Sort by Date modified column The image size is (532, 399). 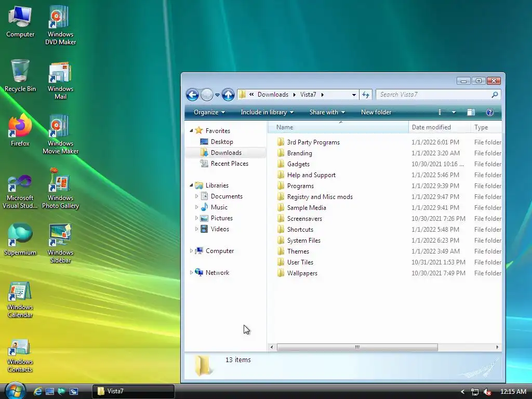[440, 127]
